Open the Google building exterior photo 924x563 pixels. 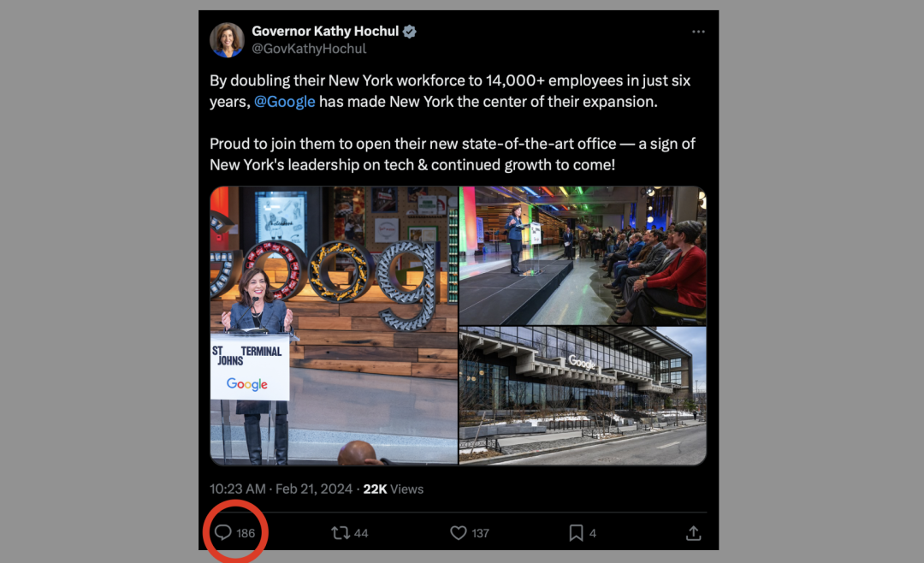(583, 395)
